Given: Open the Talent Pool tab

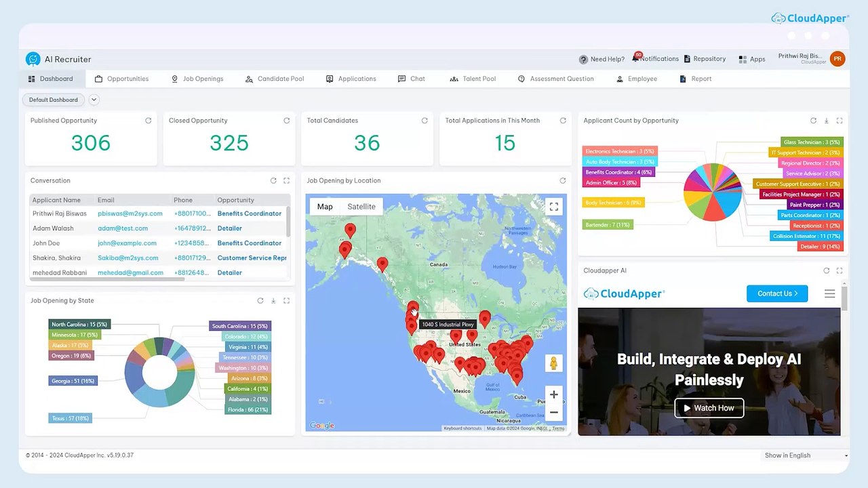Looking at the screenshot, I should pos(473,79).
